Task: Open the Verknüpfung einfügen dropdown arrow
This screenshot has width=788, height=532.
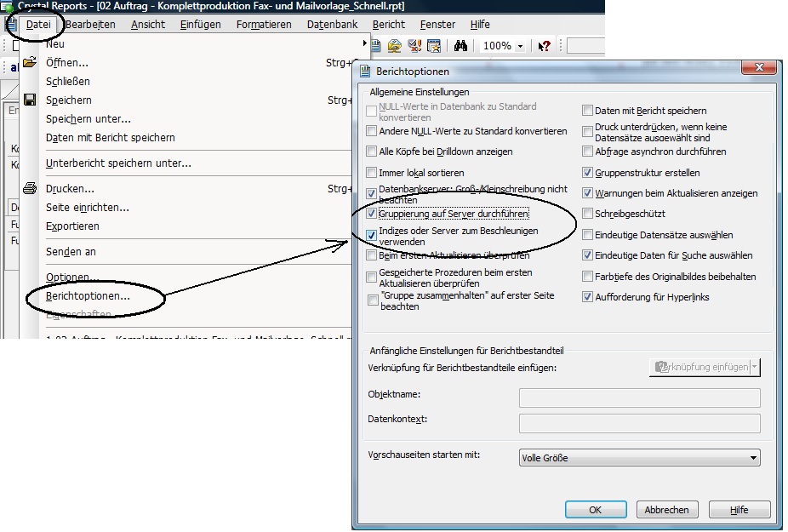Action: point(754,367)
